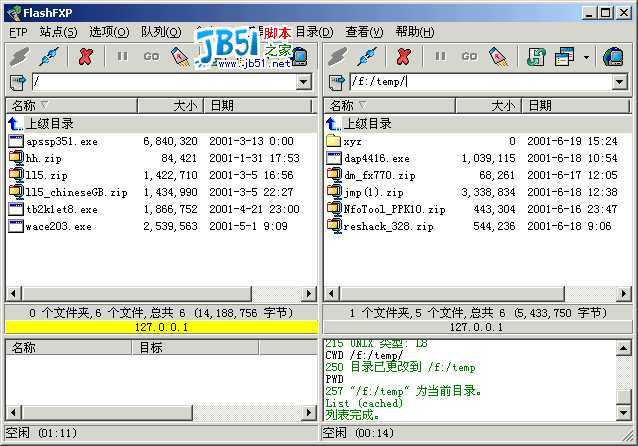Viewport: 638px width, 446px height.
Task: Abort the left pane transfer with the red X
Action: pos(85,57)
